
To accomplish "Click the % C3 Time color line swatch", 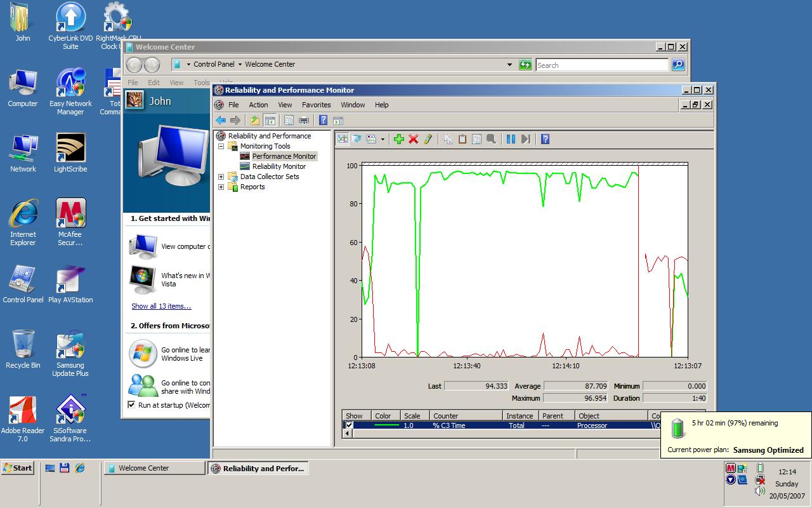I will coord(386,425).
